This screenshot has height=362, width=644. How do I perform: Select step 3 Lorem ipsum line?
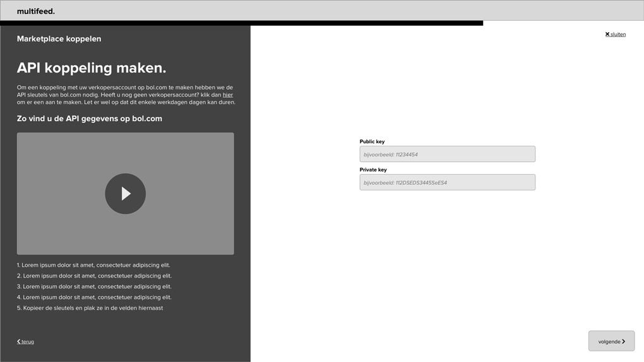[x=95, y=287]
